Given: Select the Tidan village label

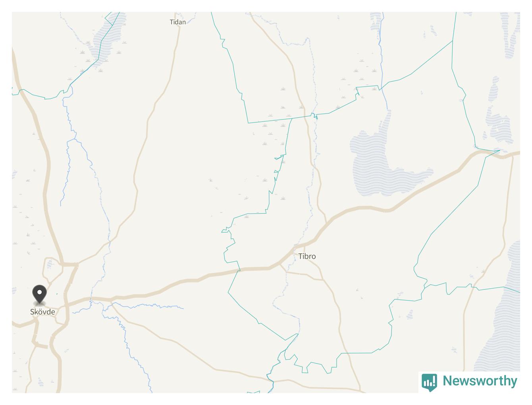Looking at the screenshot, I should [177, 22].
